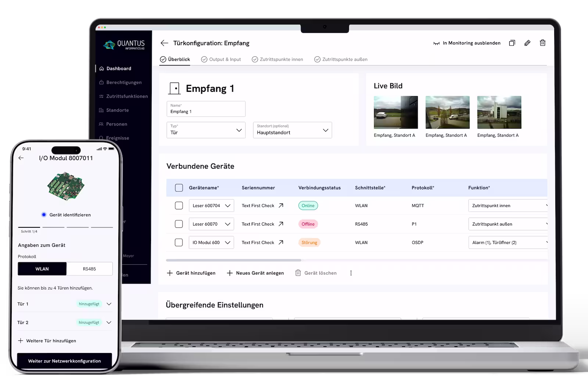
Task: Click the trash icon in top header
Action: (x=542, y=43)
